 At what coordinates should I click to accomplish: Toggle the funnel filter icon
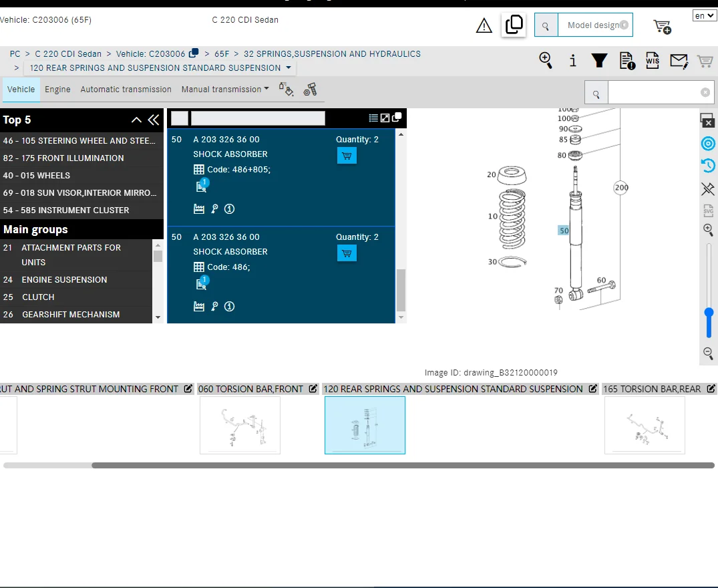599,60
